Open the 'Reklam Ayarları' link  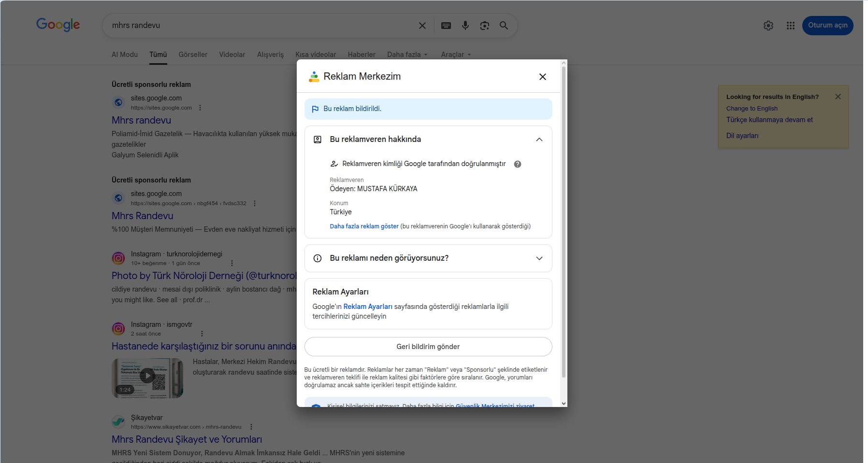point(368,307)
